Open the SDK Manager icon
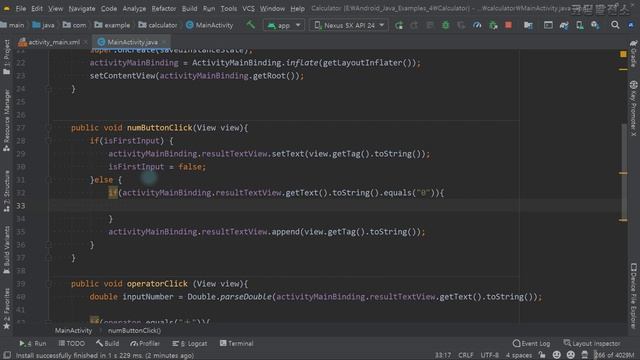 (x=595, y=25)
